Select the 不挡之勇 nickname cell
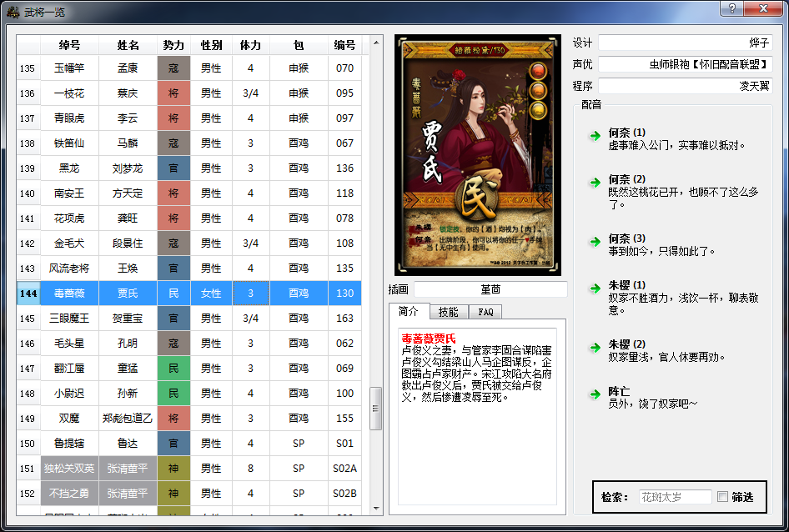The width and height of the screenshot is (789, 532). pyautogui.click(x=69, y=494)
